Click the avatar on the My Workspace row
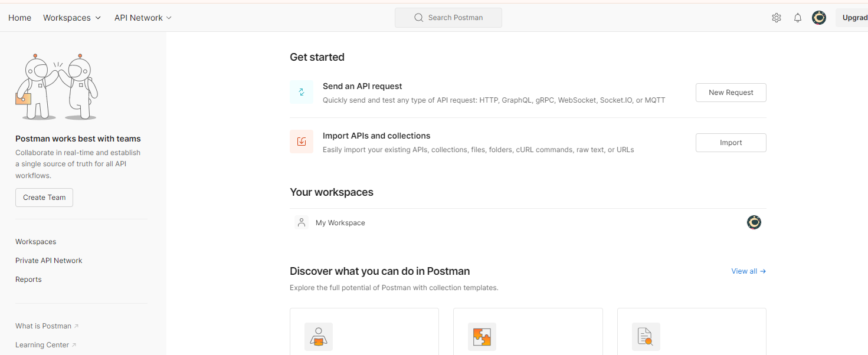The image size is (868, 355). (754, 222)
